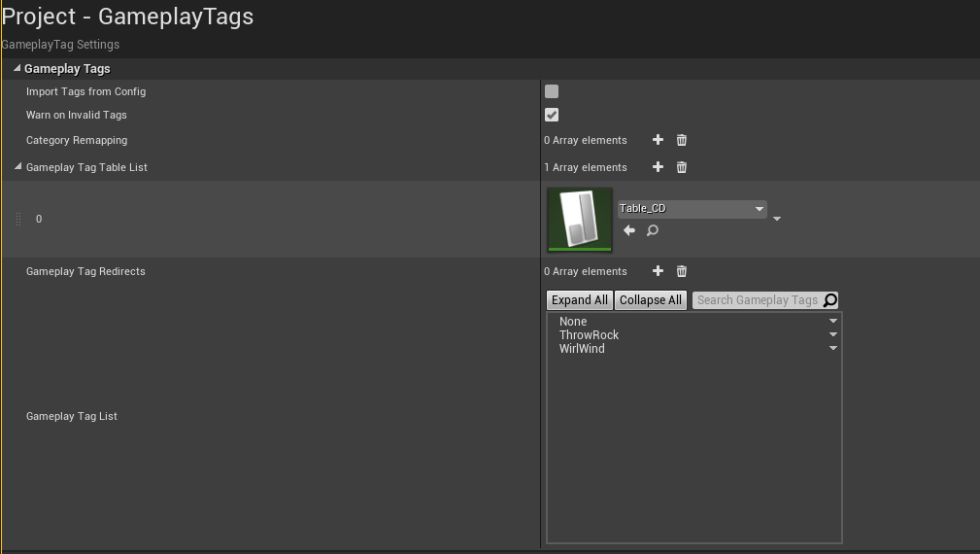Select the WirlWind tag in list
This screenshot has height=554, width=980.
(582, 349)
